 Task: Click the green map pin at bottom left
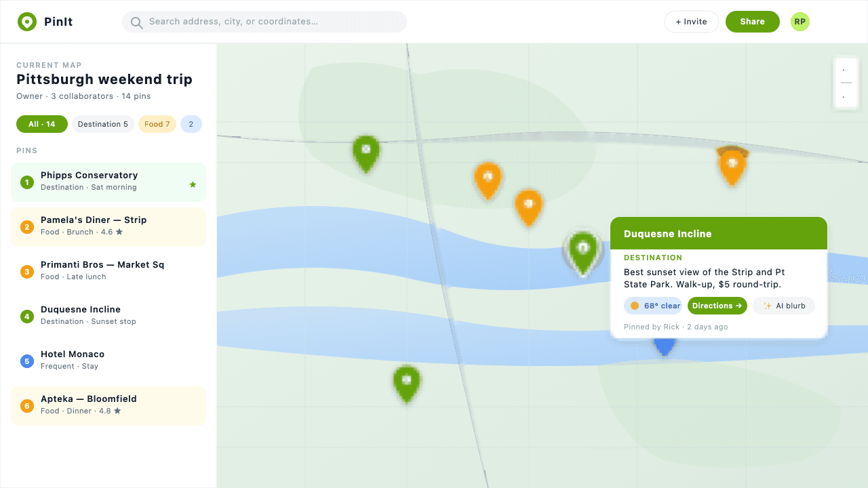406,382
